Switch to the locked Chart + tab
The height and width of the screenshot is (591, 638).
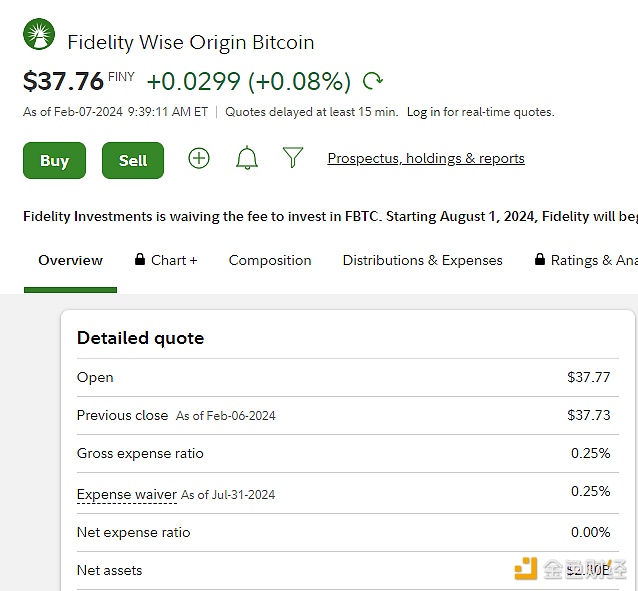click(x=166, y=260)
